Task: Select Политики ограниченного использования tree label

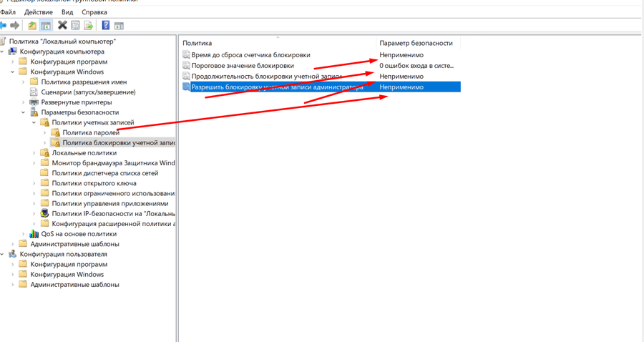Action: point(113,193)
